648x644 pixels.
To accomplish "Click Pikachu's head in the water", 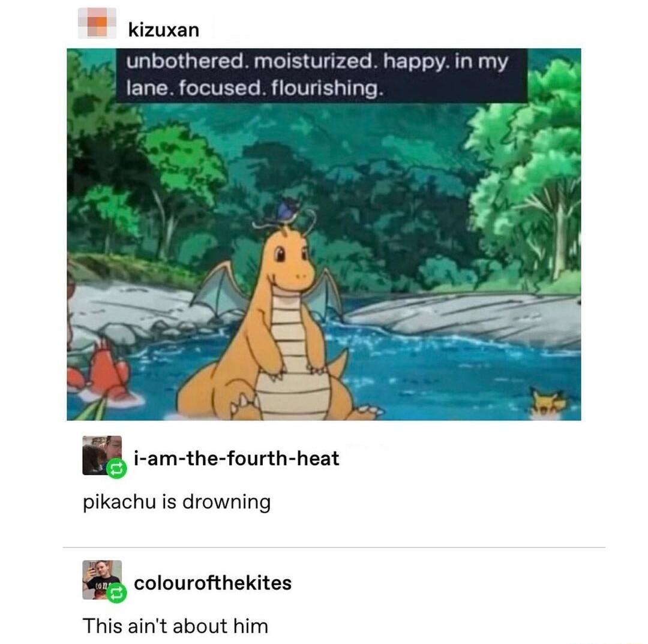I will point(548,401).
